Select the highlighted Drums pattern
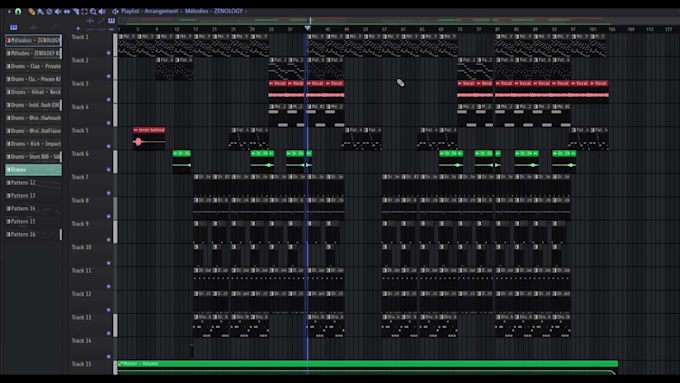Viewport: 680px width, 383px height. point(33,170)
